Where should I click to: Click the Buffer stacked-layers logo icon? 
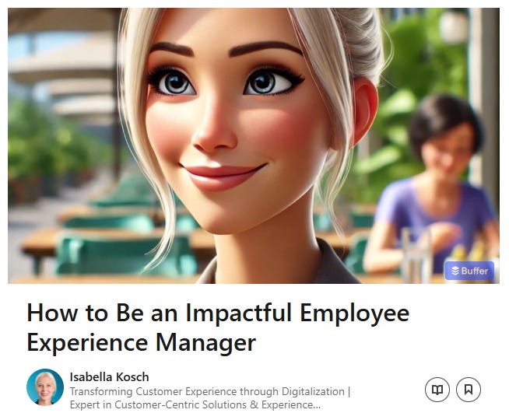(x=455, y=271)
